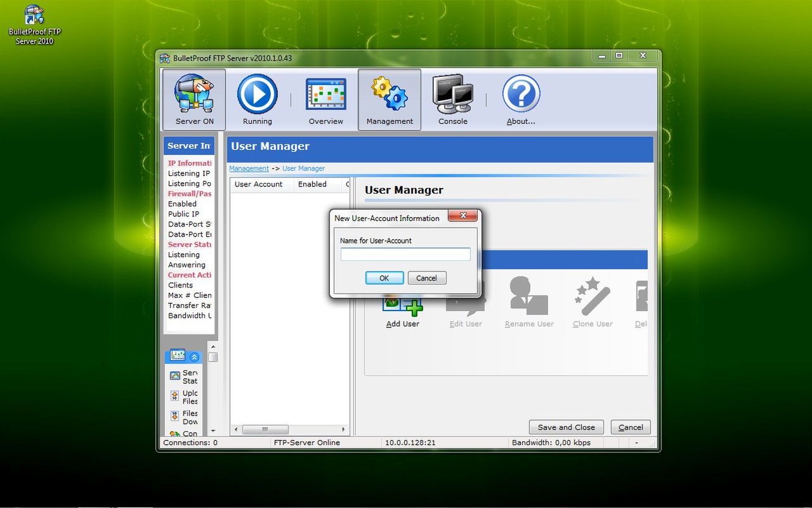Select 'Listening IP' info row
The height and width of the screenshot is (508, 812).
click(189, 173)
